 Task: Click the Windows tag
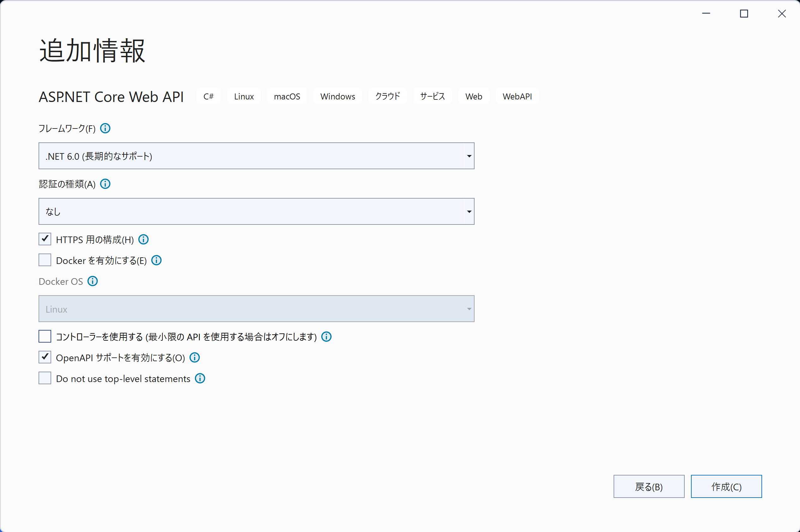pos(337,96)
